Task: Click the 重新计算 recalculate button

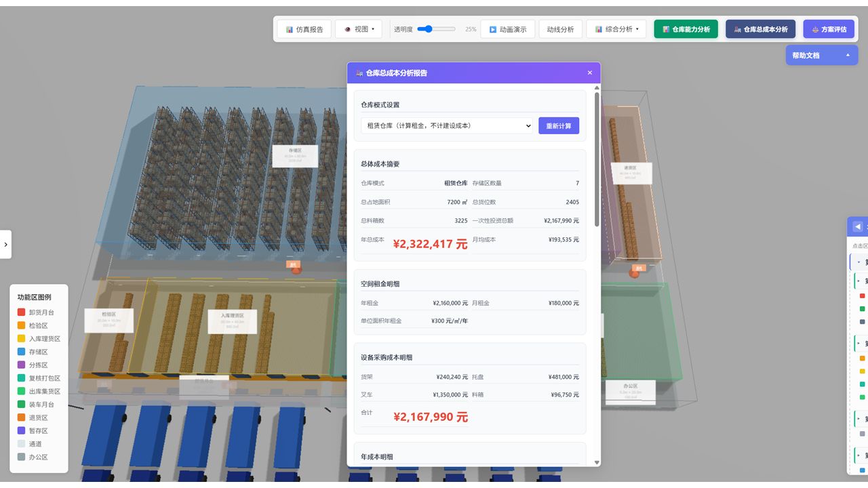Action: [559, 125]
